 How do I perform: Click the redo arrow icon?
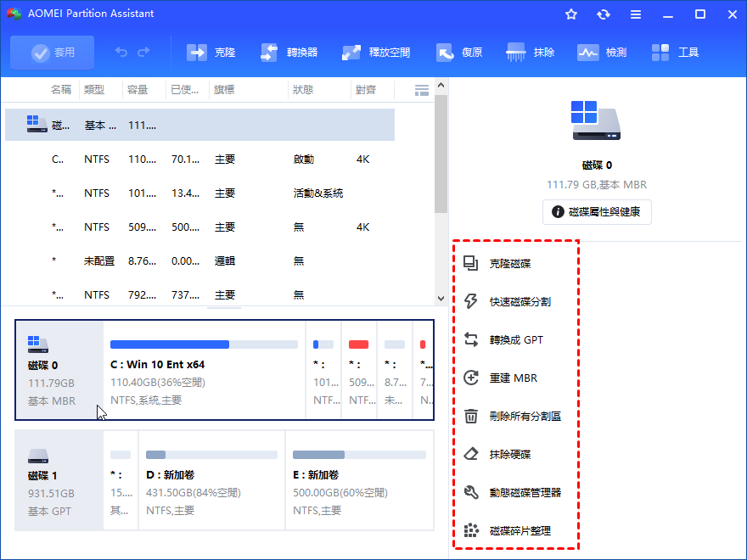[x=143, y=52]
